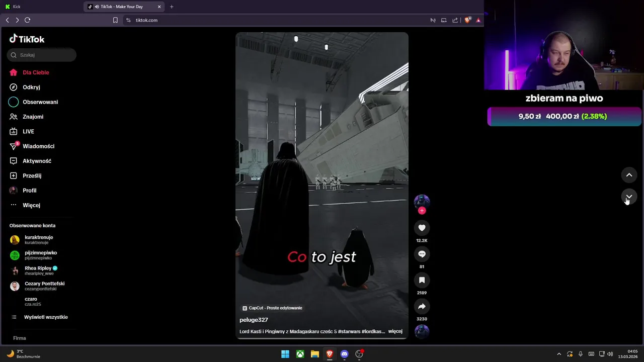This screenshot has width=644, height=362.
Task: Open File Explorer in taskbar
Action: point(315,354)
